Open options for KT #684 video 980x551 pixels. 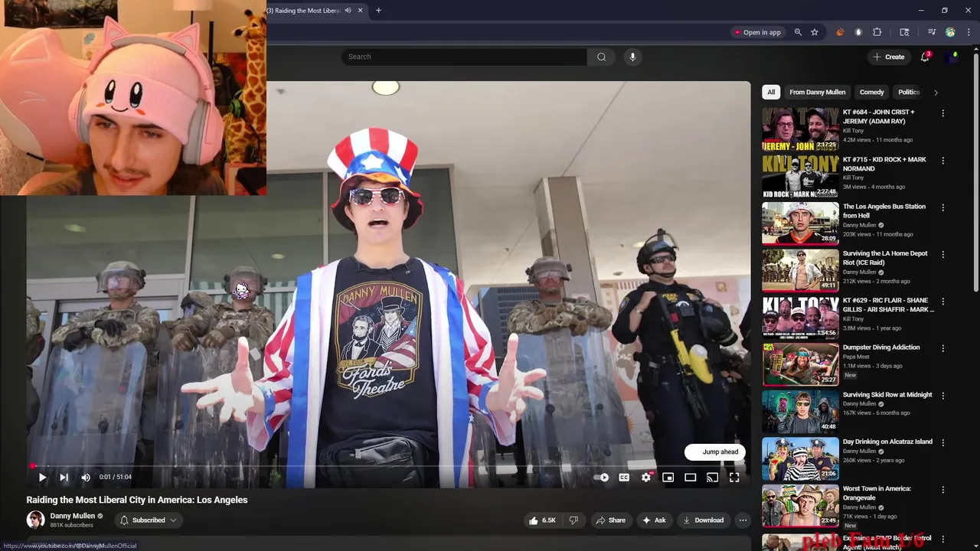(x=942, y=113)
